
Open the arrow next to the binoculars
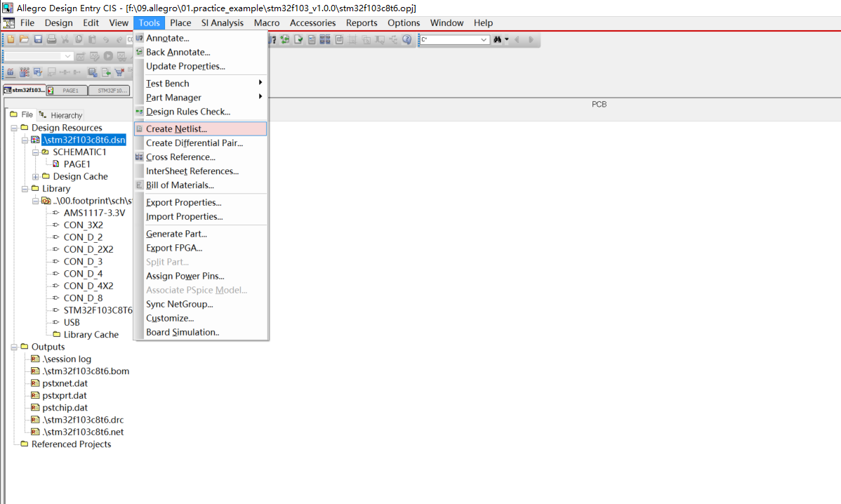[x=507, y=40]
